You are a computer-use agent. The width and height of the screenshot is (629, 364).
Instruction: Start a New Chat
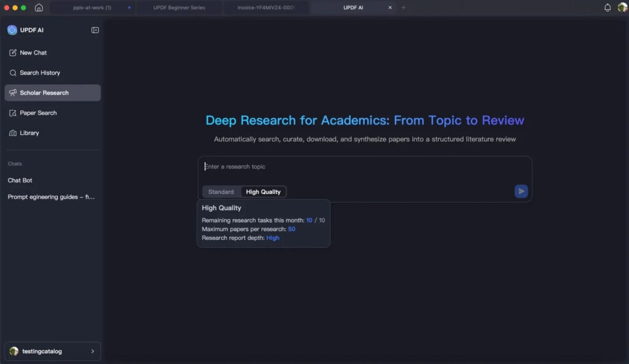point(33,53)
